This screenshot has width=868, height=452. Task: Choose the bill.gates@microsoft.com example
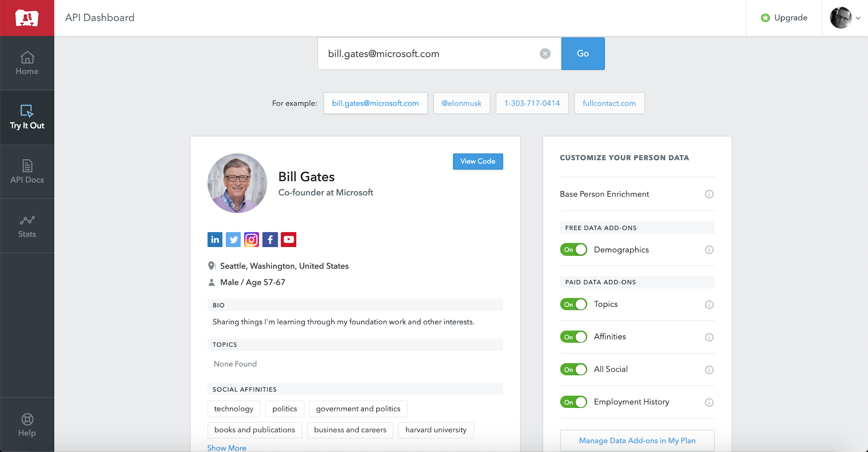(375, 103)
